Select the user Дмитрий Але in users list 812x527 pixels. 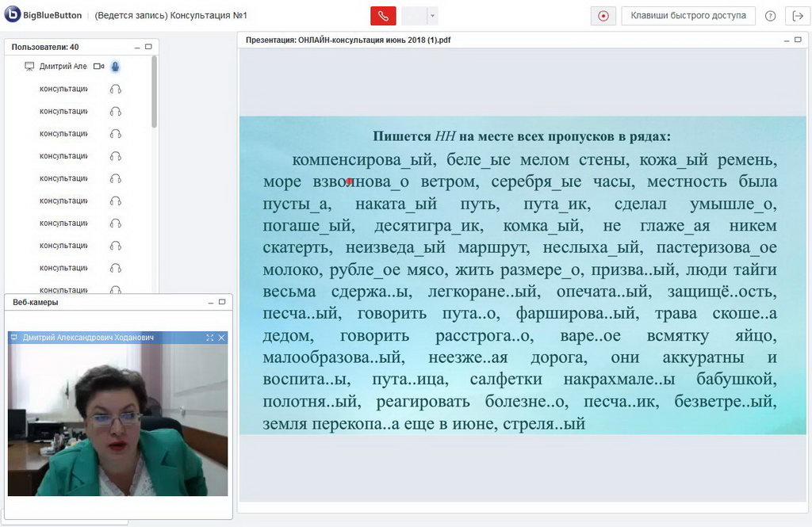(x=63, y=67)
